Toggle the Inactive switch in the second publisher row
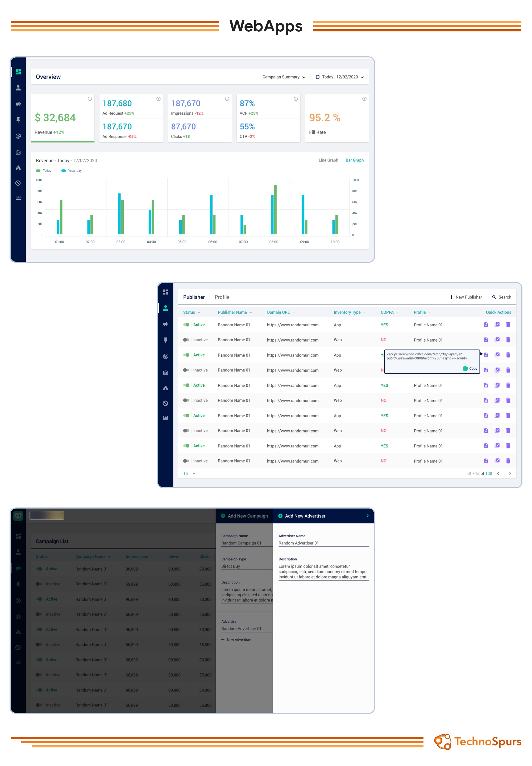Screen dimensions: 532x766 click(x=186, y=340)
